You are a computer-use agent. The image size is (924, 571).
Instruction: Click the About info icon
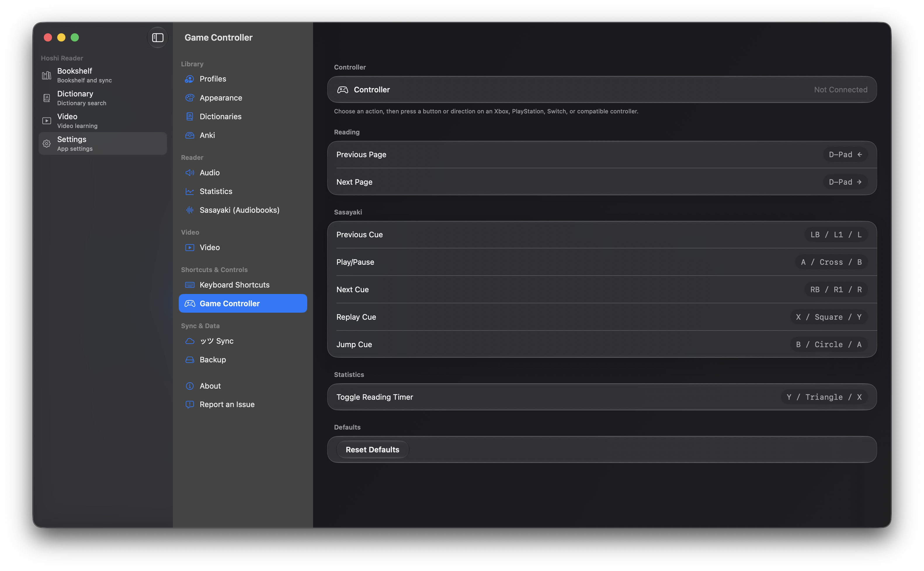[x=190, y=386]
